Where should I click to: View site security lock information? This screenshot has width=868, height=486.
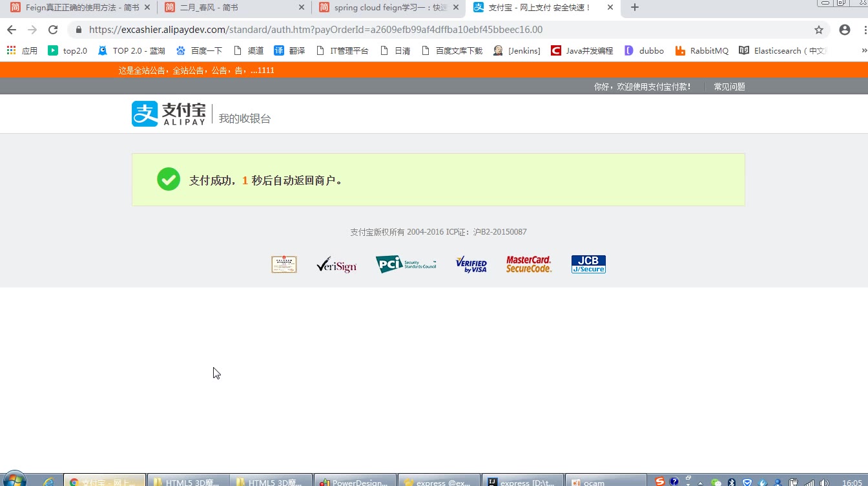[x=79, y=30]
